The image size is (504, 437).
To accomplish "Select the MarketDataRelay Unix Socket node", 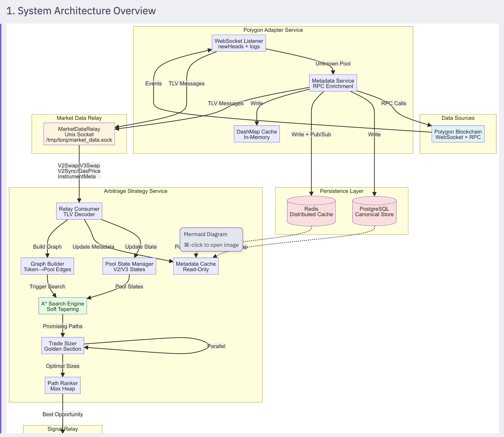I will coord(79,134).
